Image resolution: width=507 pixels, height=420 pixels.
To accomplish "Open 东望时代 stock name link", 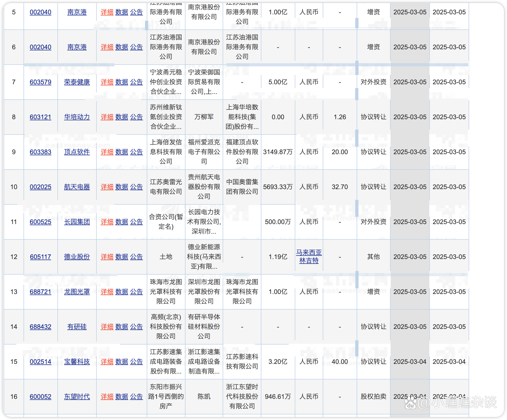I will click(77, 397).
